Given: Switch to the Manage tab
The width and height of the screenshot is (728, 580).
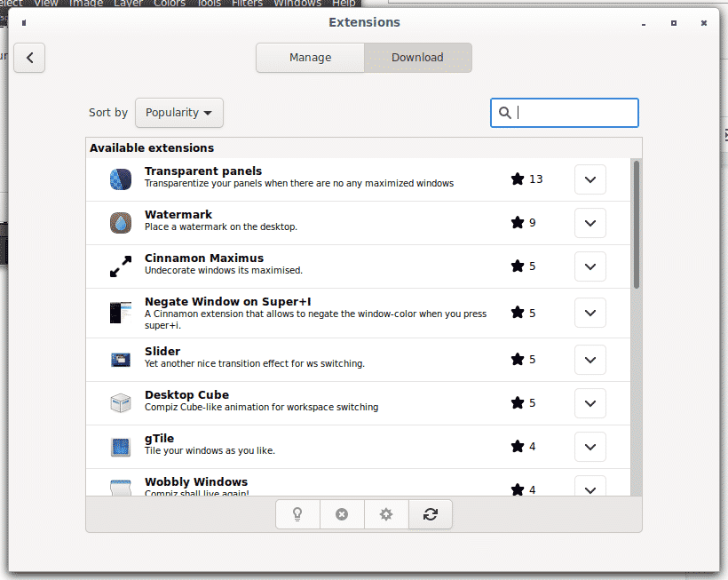Looking at the screenshot, I should [310, 58].
